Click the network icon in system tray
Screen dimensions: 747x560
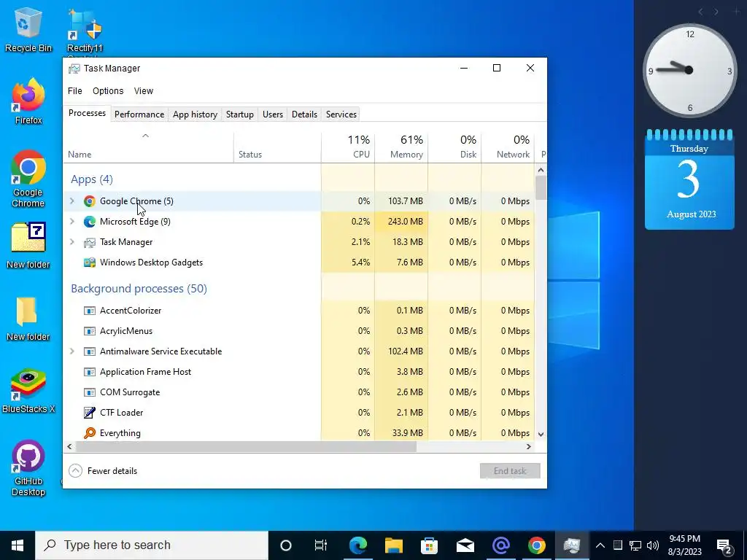tap(635, 545)
